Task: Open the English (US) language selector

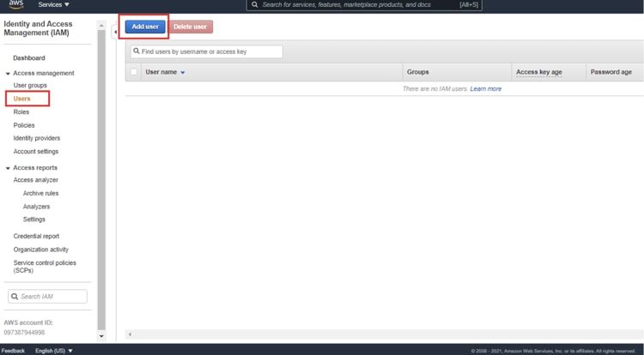Action: [x=54, y=351]
